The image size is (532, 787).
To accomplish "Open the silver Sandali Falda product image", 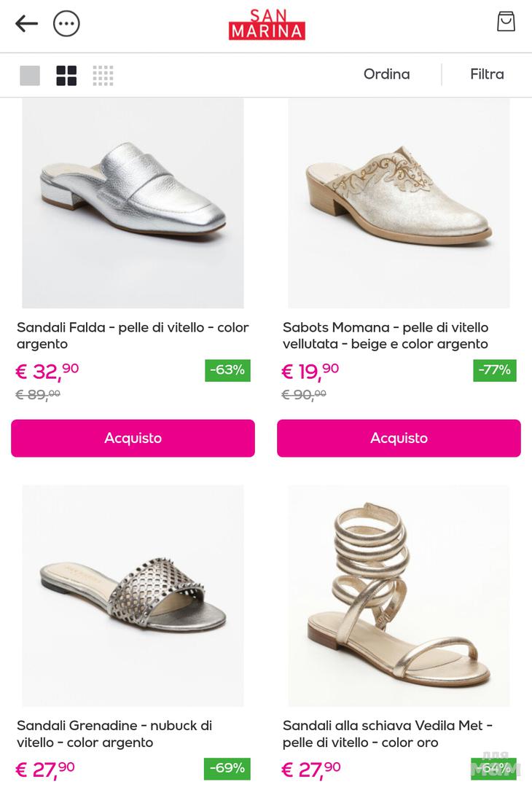I will coord(133,203).
